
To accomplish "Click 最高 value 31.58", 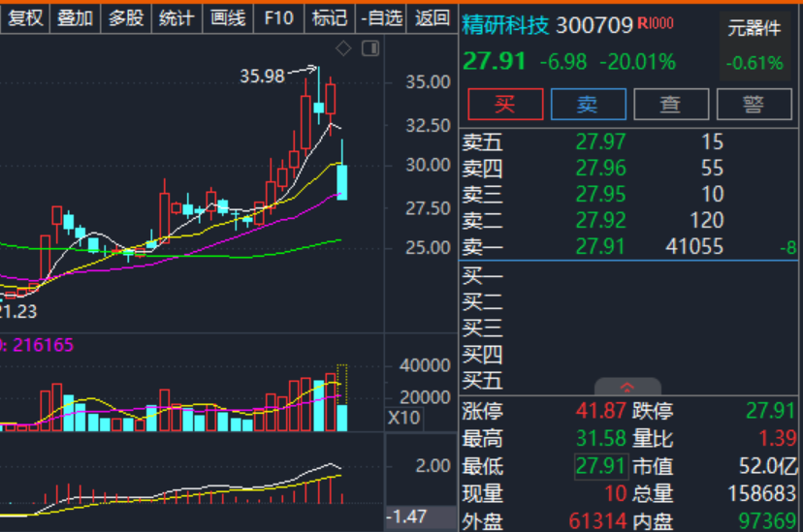I will (600, 438).
